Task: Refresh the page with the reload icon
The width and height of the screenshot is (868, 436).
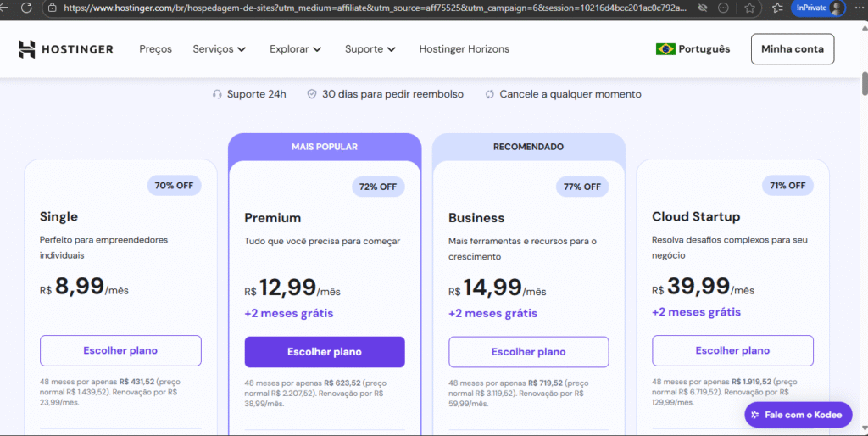Action: coord(26,8)
